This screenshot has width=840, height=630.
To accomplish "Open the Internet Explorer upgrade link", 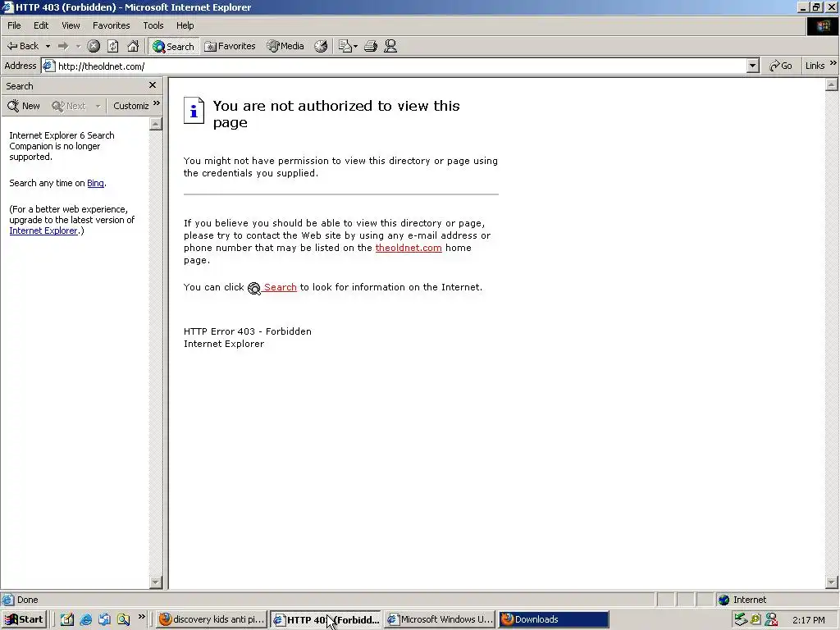I will pos(43,231).
